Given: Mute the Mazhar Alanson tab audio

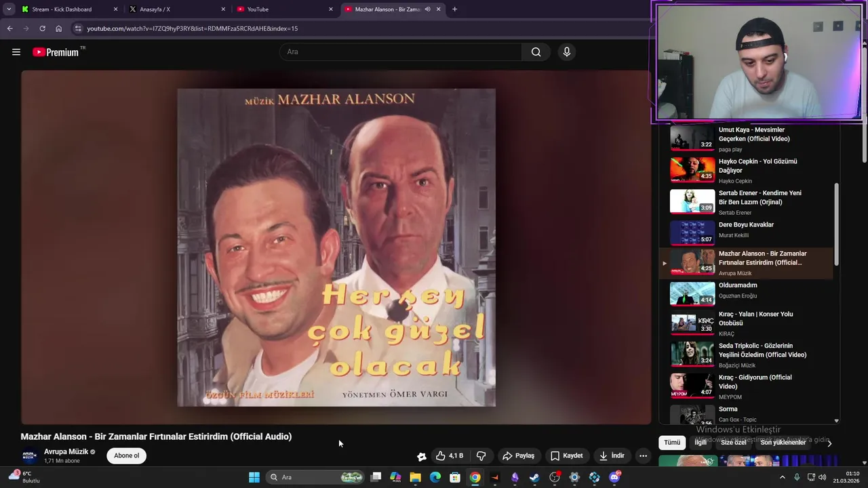Looking at the screenshot, I should [x=427, y=9].
